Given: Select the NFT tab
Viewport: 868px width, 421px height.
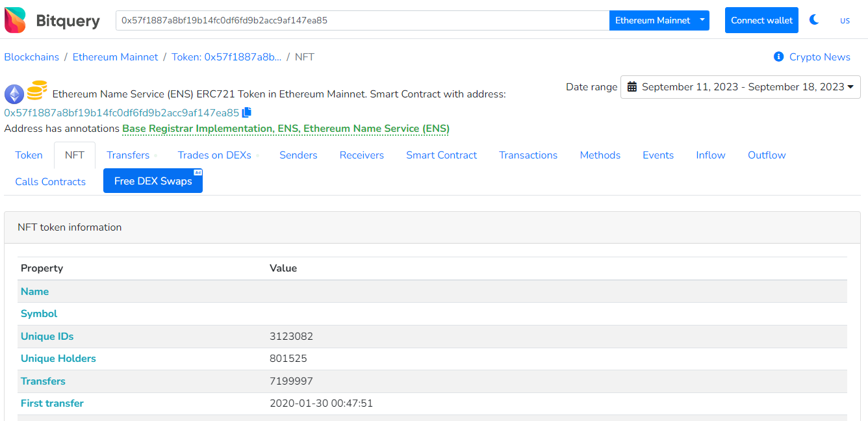Looking at the screenshot, I should [75, 155].
